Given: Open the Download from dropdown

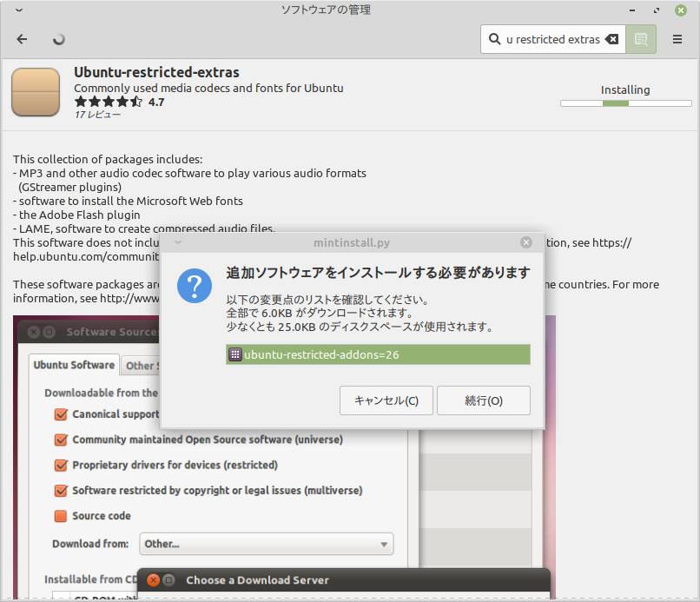Looking at the screenshot, I should coord(267,544).
